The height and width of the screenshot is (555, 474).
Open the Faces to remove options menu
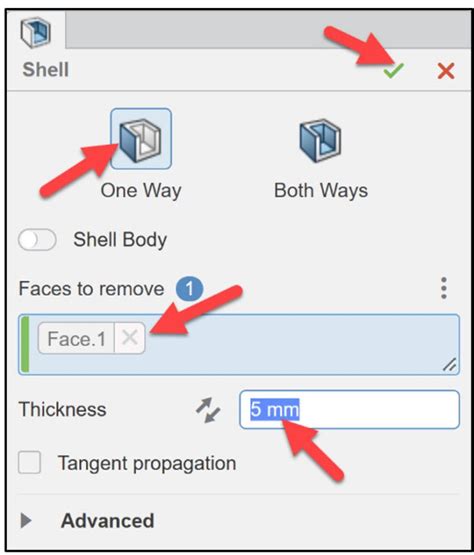pos(444,288)
